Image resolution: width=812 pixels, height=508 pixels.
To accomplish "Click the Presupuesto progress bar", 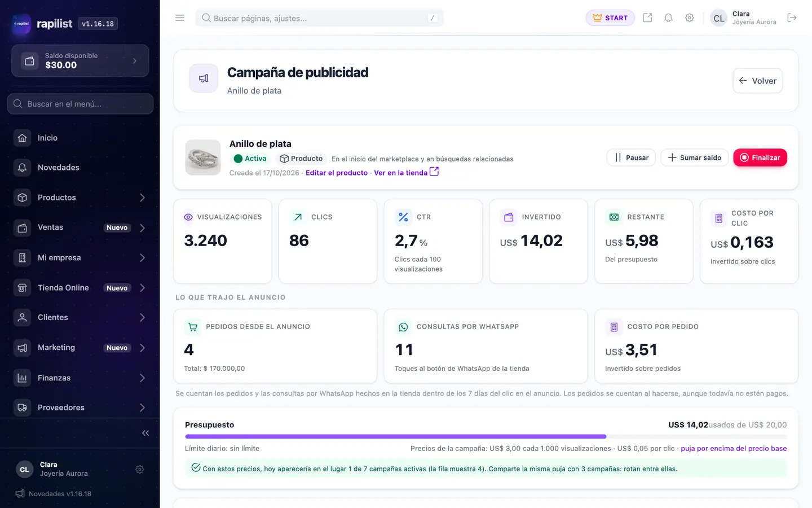I will (486, 436).
